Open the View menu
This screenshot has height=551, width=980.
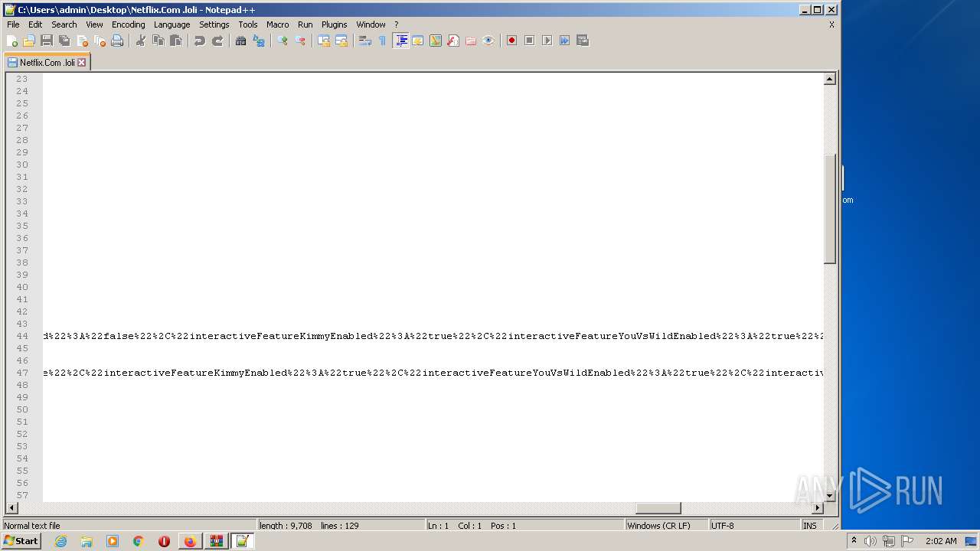(x=94, y=24)
